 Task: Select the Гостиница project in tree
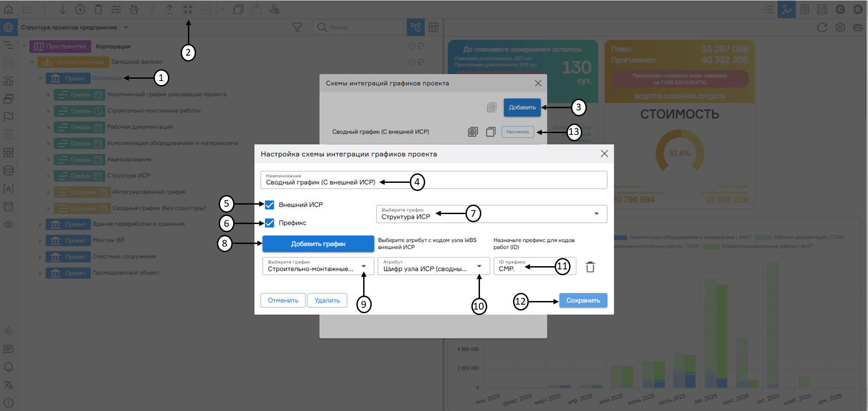tap(107, 78)
